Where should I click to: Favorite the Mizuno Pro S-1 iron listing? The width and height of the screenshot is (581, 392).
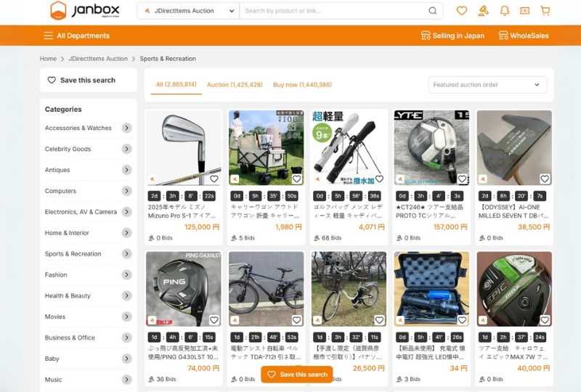pyautogui.click(x=214, y=179)
